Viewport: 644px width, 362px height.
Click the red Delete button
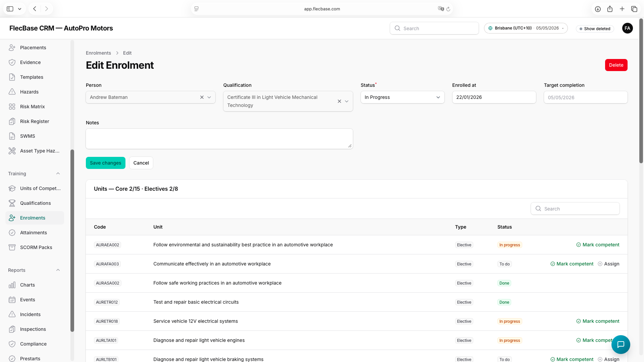pyautogui.click(x=616, y=65)
